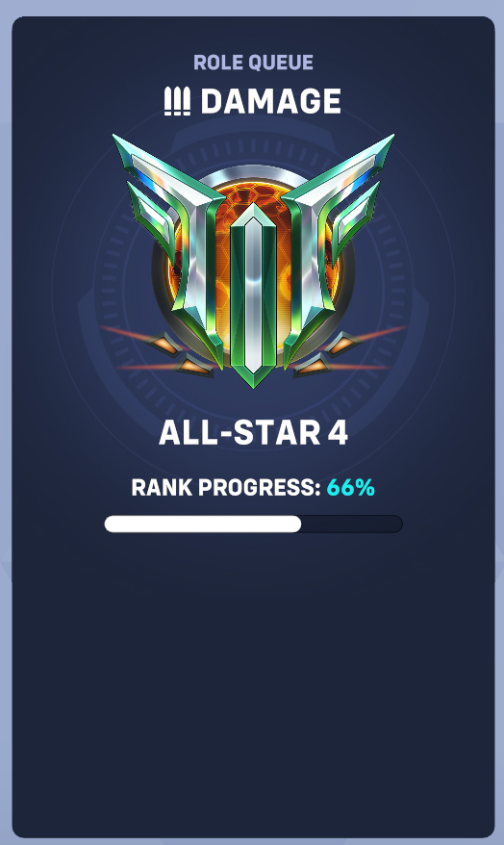Viewport: 504px width, 845px height.
Task: Click the unfilled dark part of progress bar
Action: [x=352, y=524]
